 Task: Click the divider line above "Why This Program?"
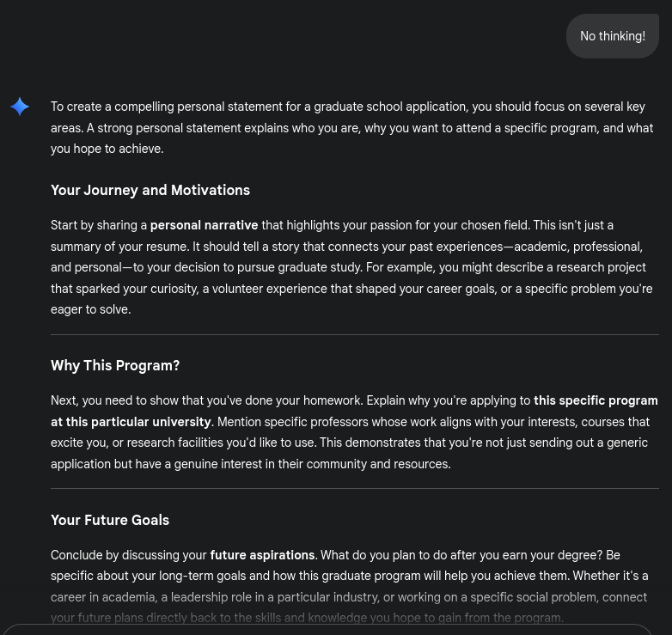click(354, 334)
